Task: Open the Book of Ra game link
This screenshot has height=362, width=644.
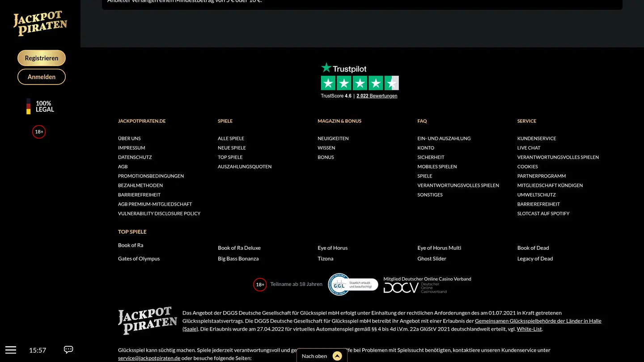Action: click(x=131, y=245)
